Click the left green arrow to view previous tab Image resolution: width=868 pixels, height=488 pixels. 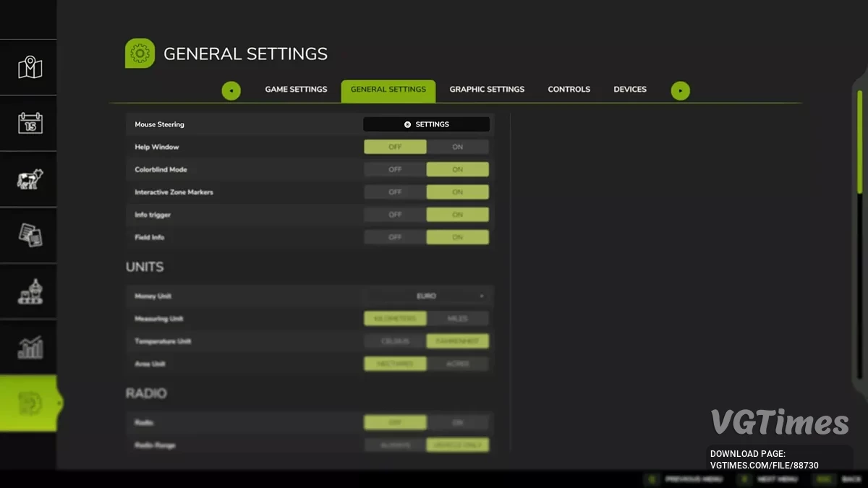tap(231, 90)
